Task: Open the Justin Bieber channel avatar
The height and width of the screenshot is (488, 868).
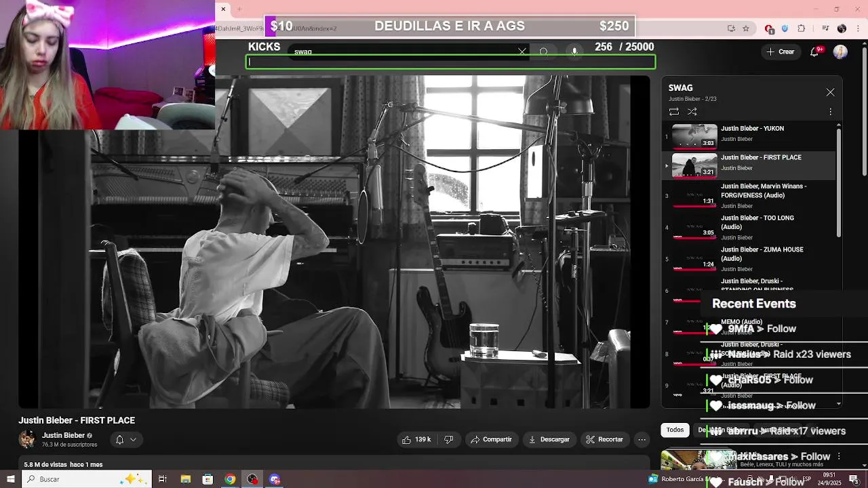Action: tap(27, 439)
